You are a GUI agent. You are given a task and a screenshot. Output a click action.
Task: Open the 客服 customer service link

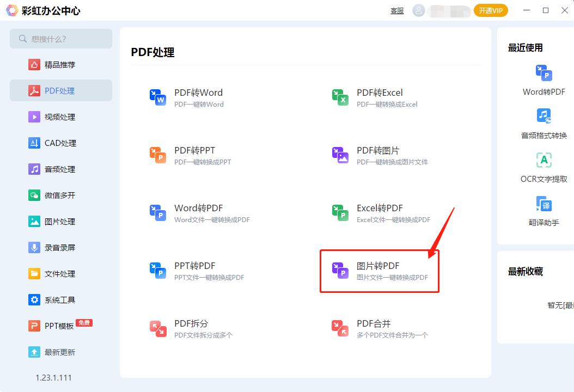[x=397, y=10]
